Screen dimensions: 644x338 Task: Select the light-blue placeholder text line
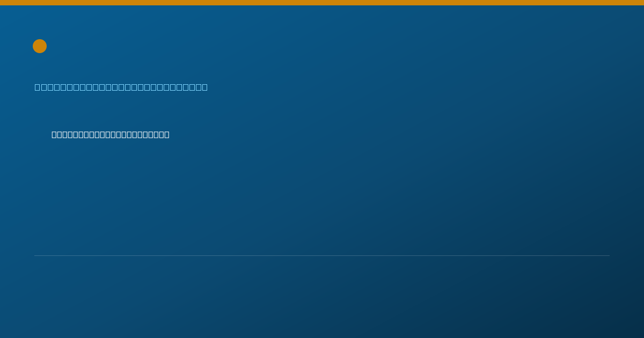click(x=121, y=87)
